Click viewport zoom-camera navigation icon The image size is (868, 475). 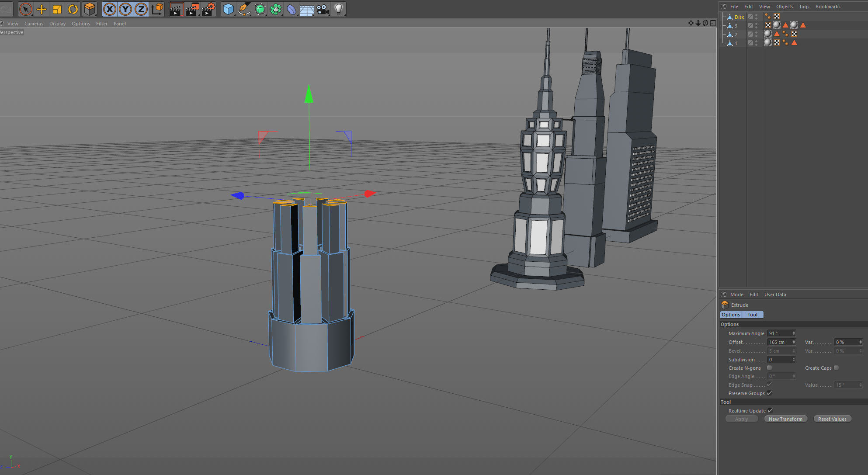point(698,23)
